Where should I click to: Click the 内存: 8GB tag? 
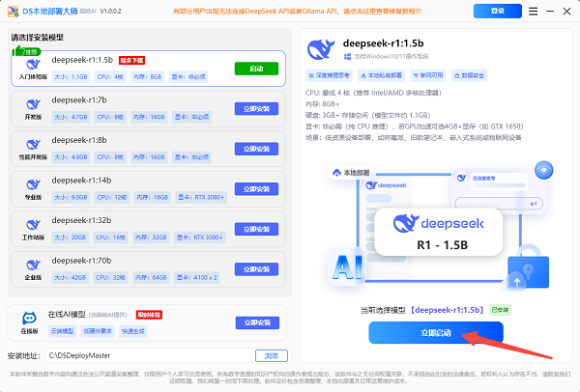[148, 77]
